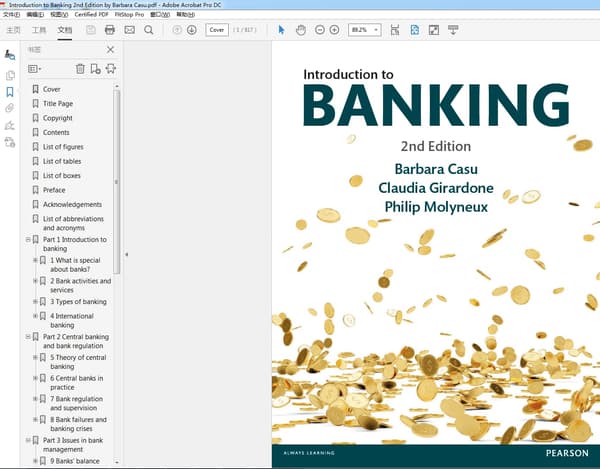The width and height of the screenshot is (600, 469).
Task: Collapse navigation pane with side arrow
Action: click(x=126, y=254)
